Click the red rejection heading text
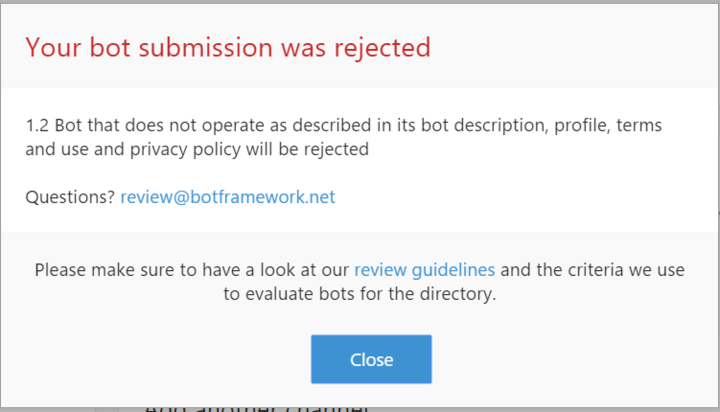This screenshot has width=720, height=412. 227,46
